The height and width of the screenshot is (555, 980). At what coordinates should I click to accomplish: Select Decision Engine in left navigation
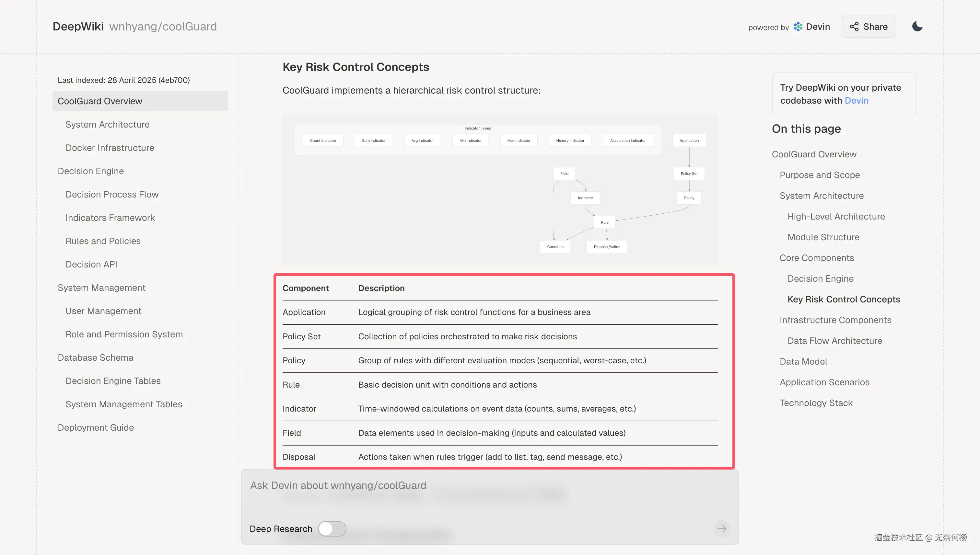coord(90,171)
